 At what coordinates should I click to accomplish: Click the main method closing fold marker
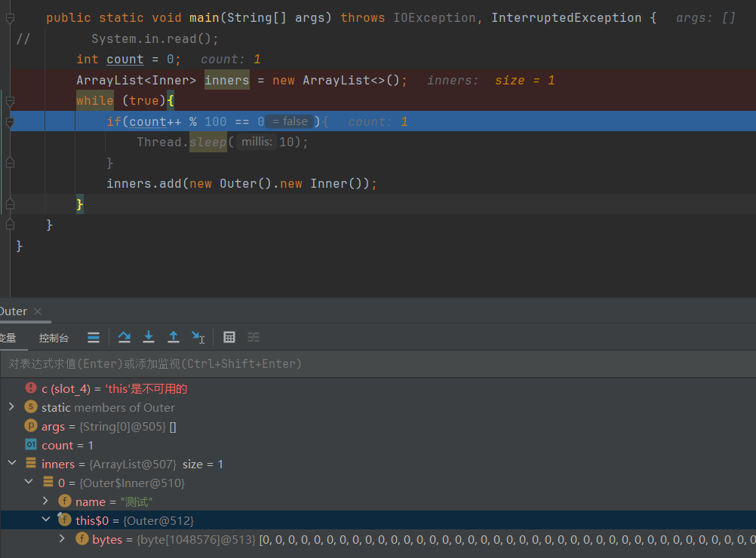[10, 225]
